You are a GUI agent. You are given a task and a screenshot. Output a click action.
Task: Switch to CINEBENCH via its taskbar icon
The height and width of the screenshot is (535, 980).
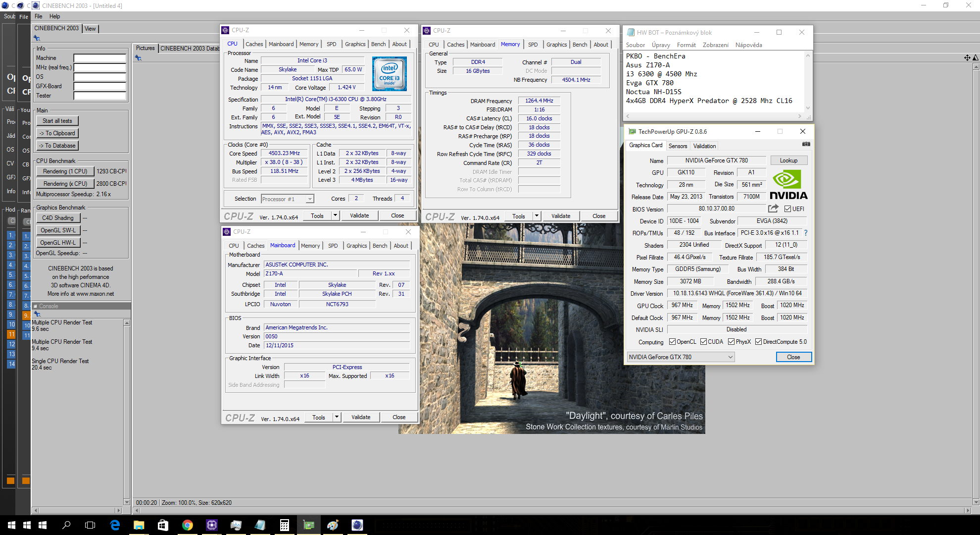pos(357,525)
